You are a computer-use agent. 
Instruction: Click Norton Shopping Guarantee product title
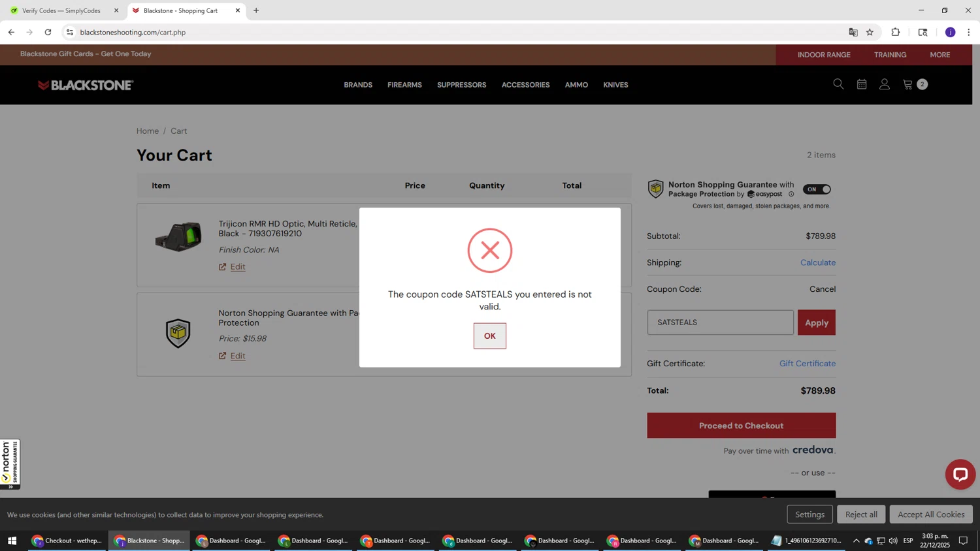click(x=289, y=318)
